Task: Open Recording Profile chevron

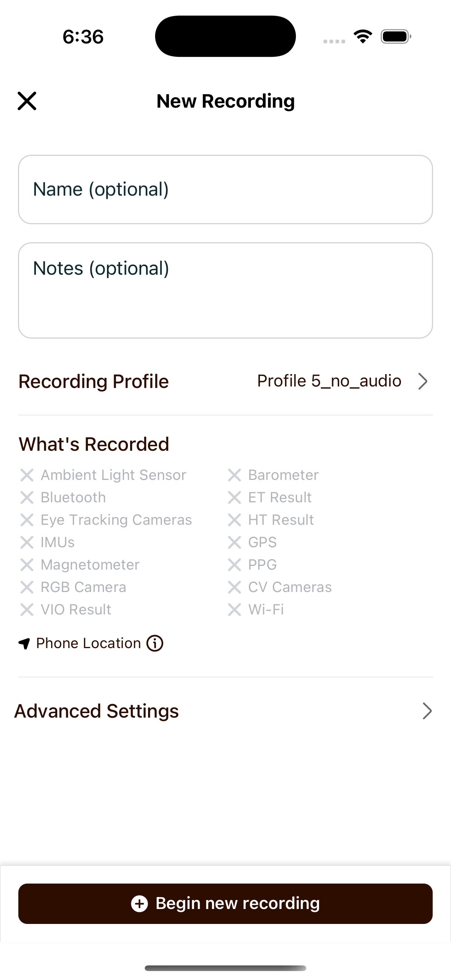Action: coord(423,381)
